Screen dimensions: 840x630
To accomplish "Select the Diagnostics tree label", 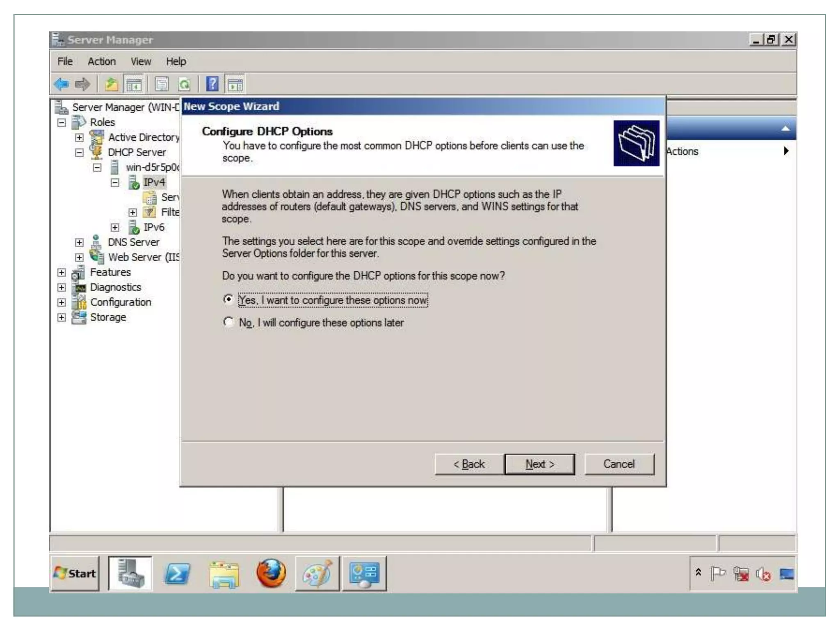I will point(115,287).
